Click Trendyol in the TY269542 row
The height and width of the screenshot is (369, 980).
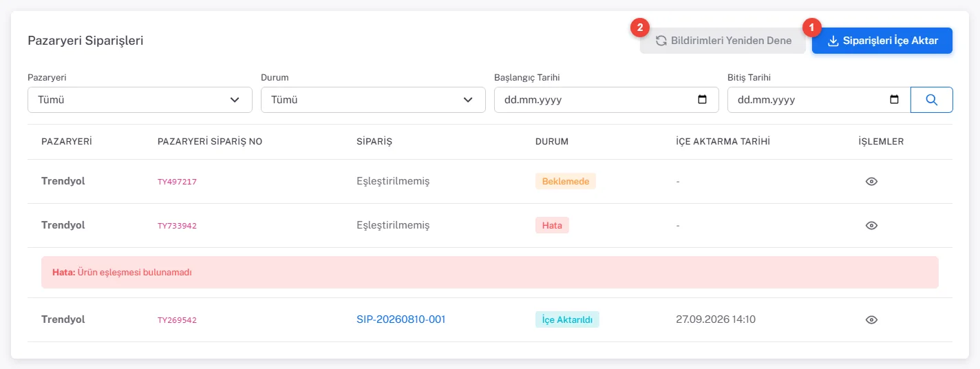pos(63,319)
